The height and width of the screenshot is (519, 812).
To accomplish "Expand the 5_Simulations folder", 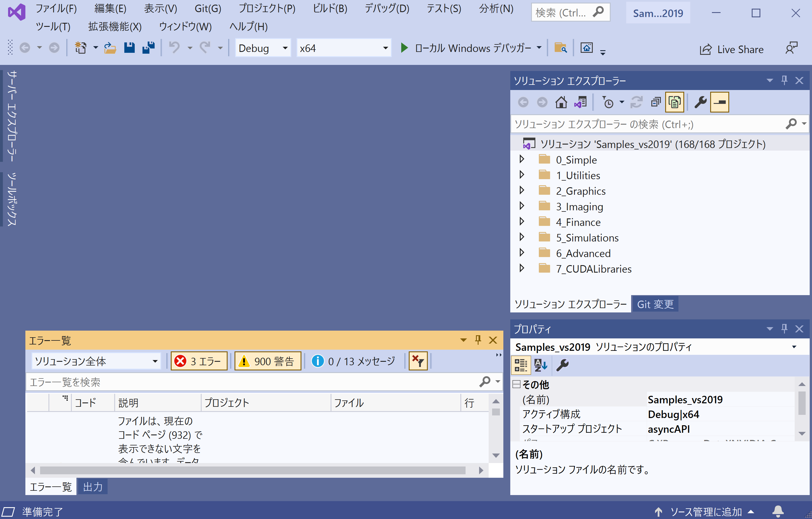I will [x=522, y=237].
